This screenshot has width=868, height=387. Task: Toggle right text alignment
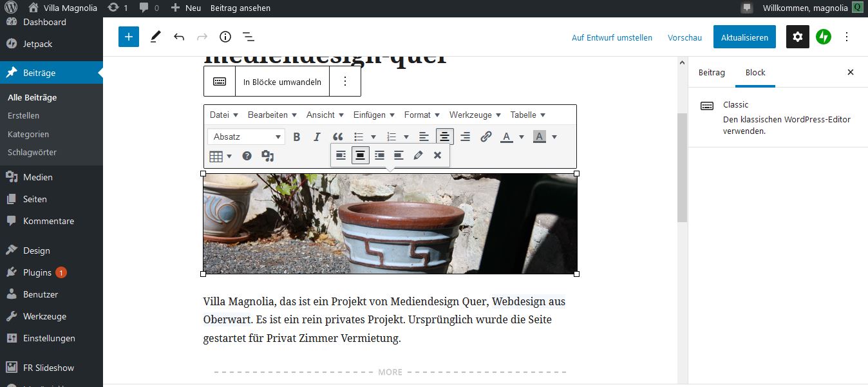tap(465, 137)
